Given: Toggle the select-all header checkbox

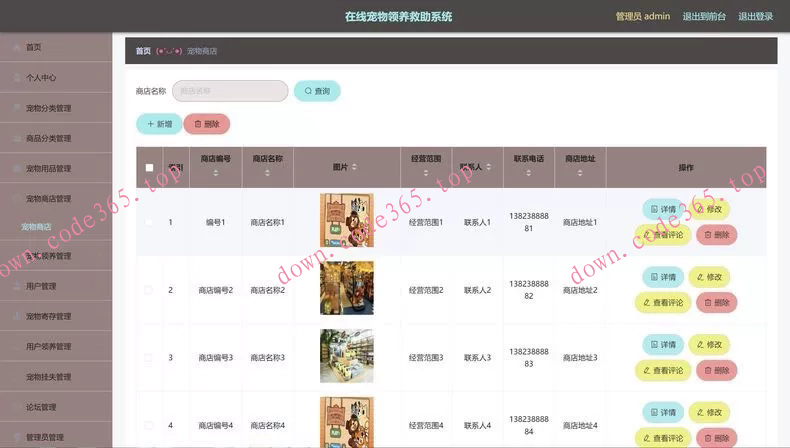Looking at the screenshot, I should (x=150, y=167).
